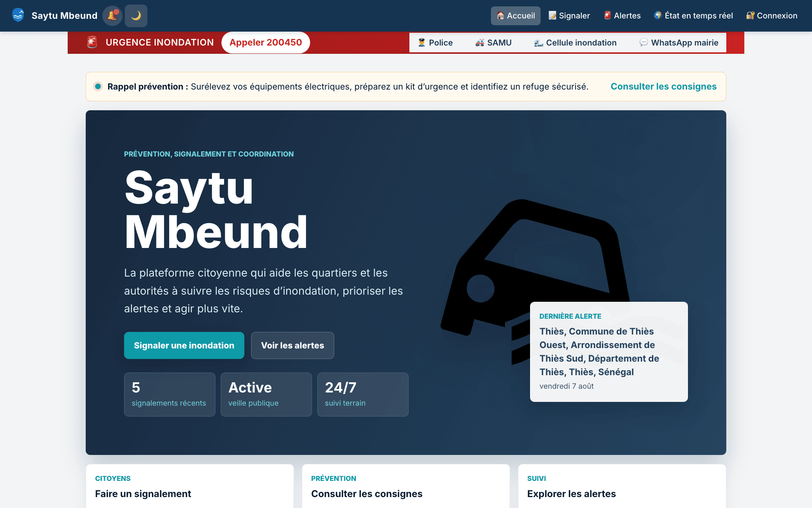Click the globe icon on État en temps réel
Viewport: 812px width, 508px height.
pos(658,15)
